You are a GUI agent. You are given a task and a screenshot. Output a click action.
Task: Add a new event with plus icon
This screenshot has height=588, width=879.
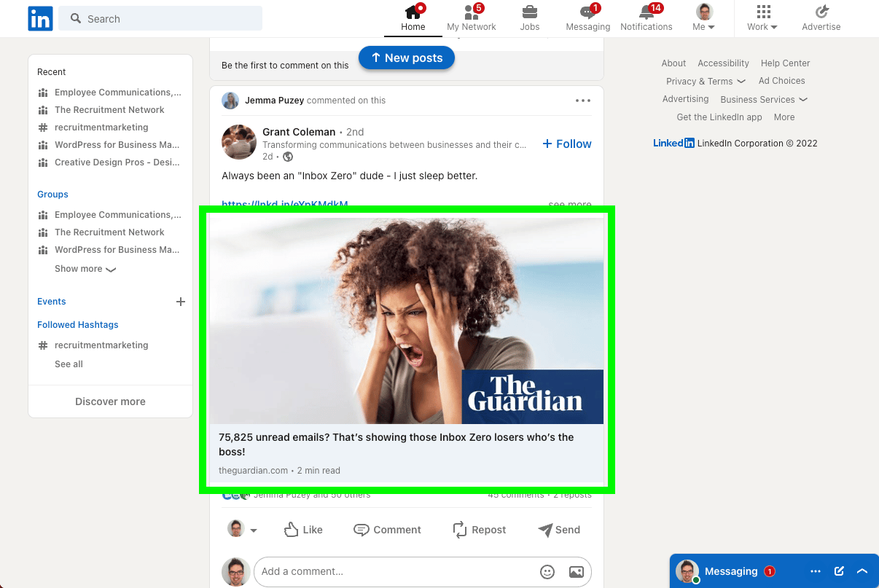(181, 302)
